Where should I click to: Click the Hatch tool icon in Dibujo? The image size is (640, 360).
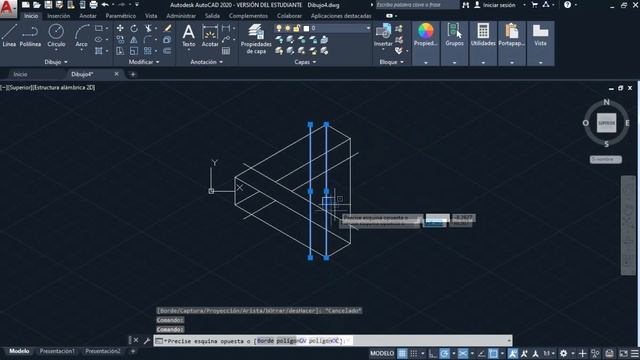99,51
